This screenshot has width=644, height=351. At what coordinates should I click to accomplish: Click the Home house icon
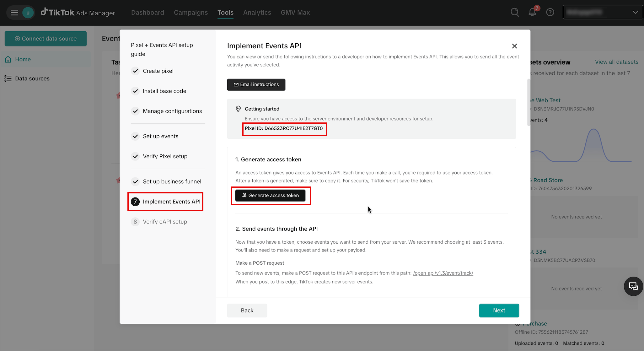pos(8,59)
